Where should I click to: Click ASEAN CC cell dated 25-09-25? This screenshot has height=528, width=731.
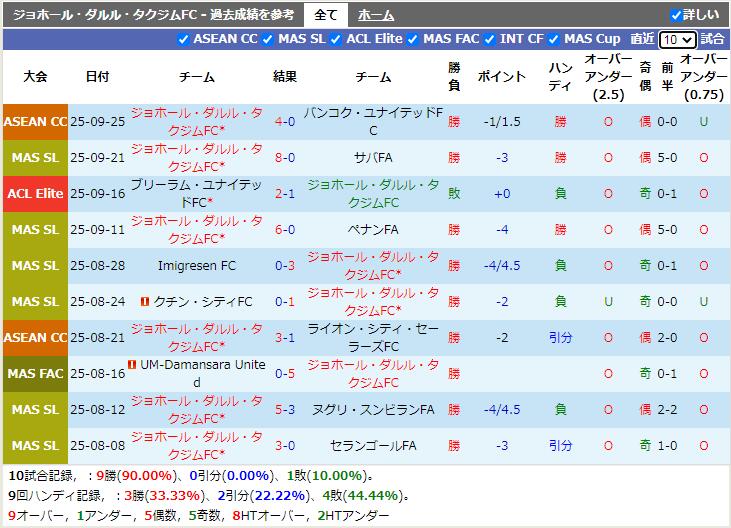[x=35, y=122]
